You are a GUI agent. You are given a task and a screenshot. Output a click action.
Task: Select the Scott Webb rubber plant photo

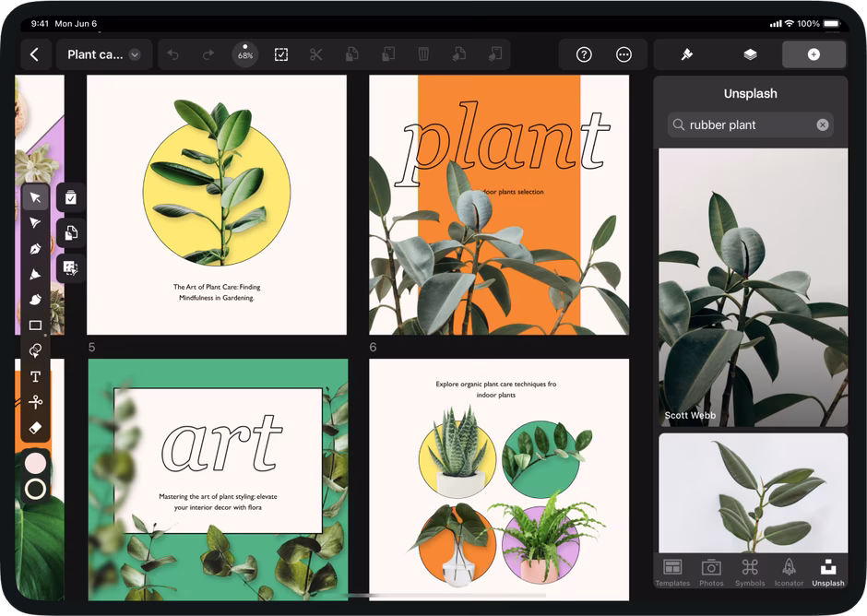[x=753, y=287]
